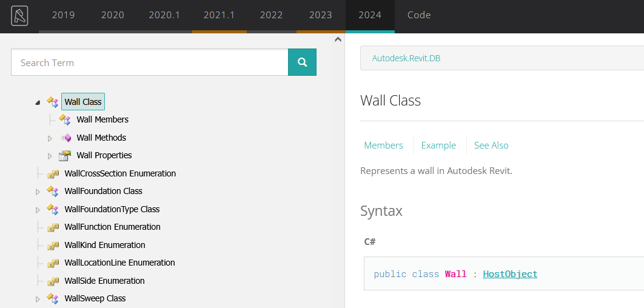Viewport: 644px width, 308px height.
Task: Collapse the Wall Class node
Action: [x=38, y=102]
